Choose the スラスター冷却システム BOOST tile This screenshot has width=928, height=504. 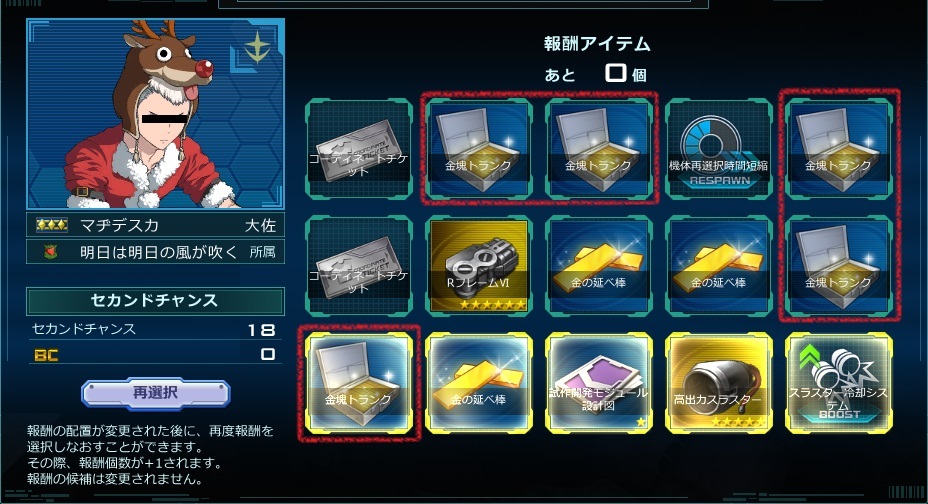(x=838, y=383)
